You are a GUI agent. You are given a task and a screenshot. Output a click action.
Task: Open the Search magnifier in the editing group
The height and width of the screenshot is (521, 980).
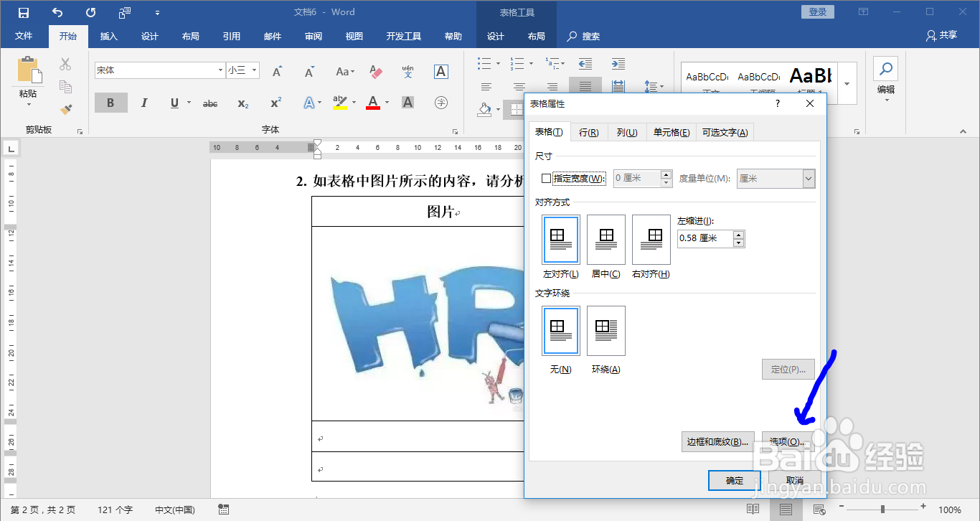click(886, 70)
